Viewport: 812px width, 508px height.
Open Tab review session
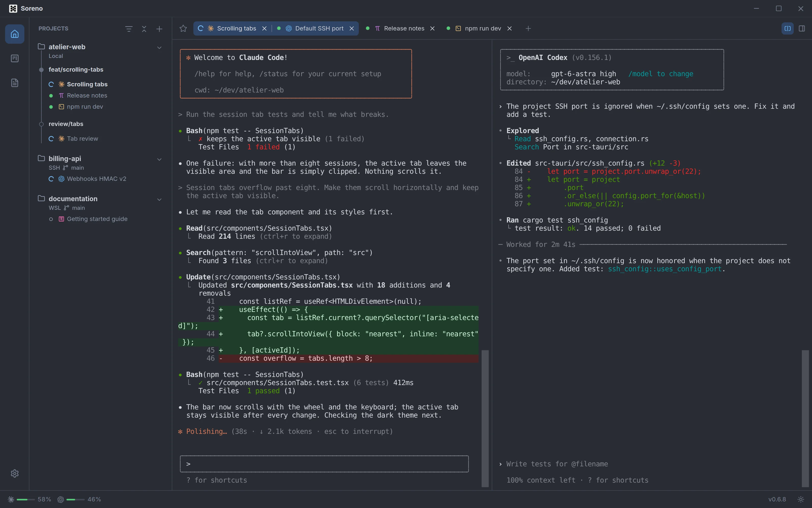pyautogui.click(x=82, y=139)
